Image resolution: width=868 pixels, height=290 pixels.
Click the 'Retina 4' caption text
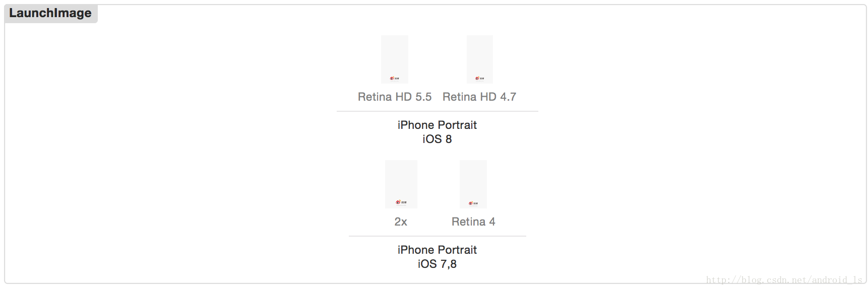coord(473,222)
